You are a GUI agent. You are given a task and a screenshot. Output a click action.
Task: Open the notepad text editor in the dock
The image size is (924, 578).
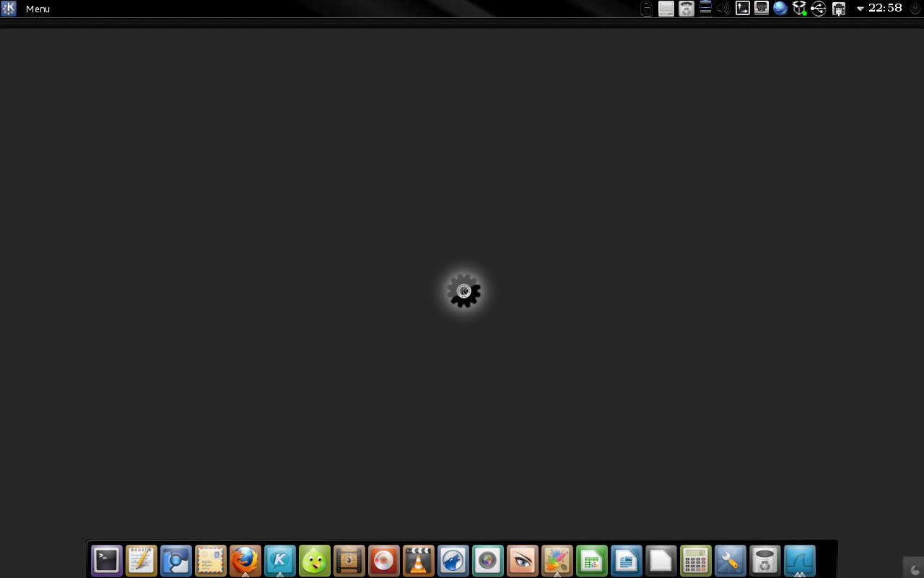(x=141, y=561)
